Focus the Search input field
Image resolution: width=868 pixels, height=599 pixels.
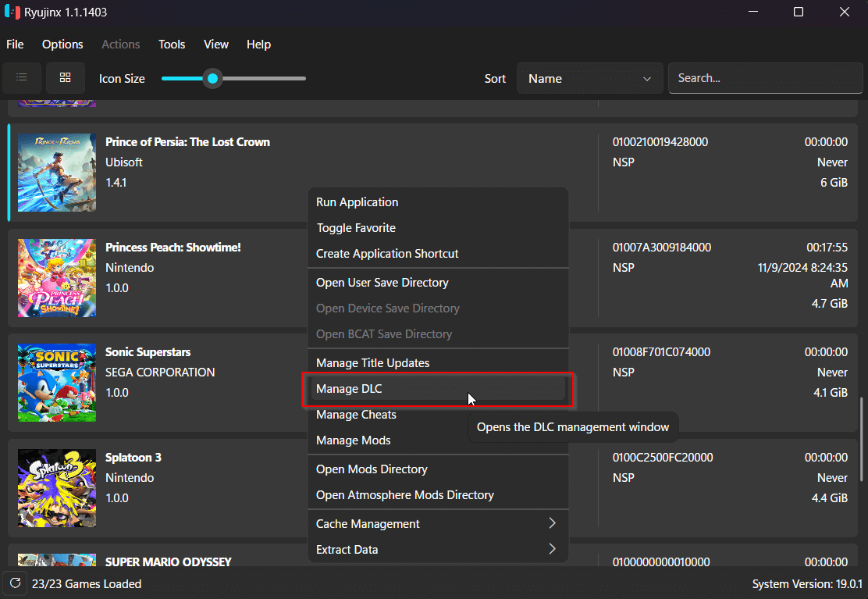tap(766, 78)
